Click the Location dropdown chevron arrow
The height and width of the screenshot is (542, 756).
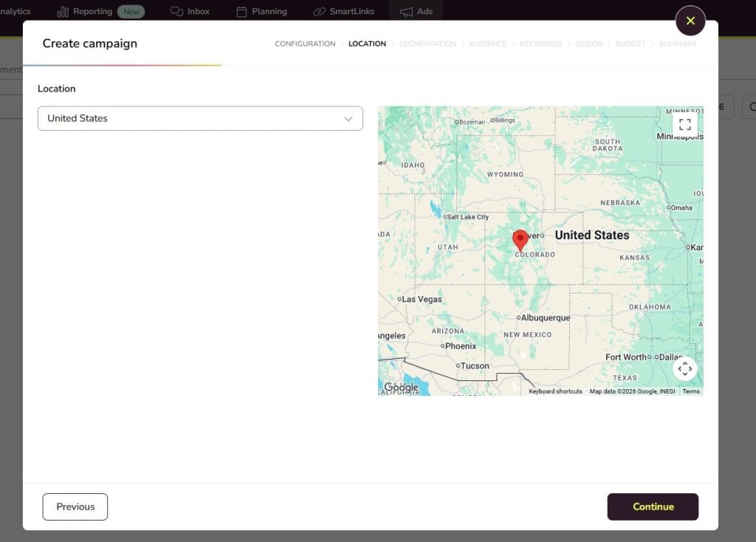(348, 119)
